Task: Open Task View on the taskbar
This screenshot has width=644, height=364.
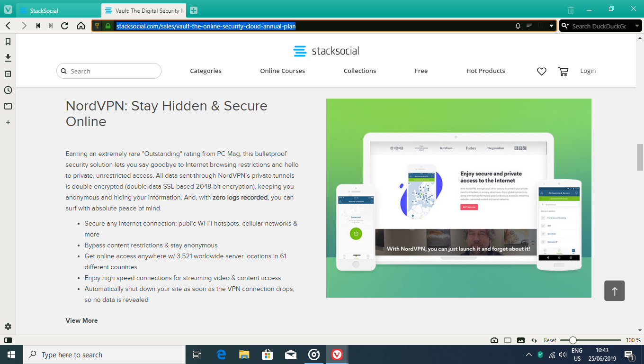Action: (197, 355)
